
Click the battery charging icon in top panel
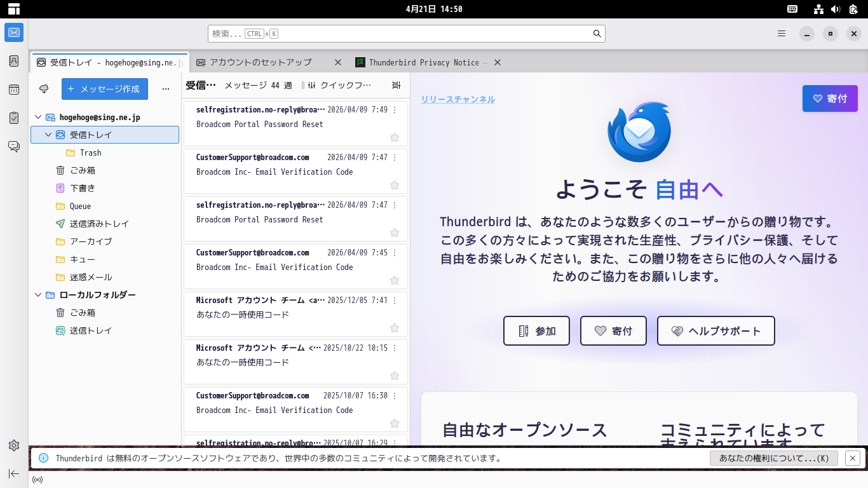tap(853, 9)
